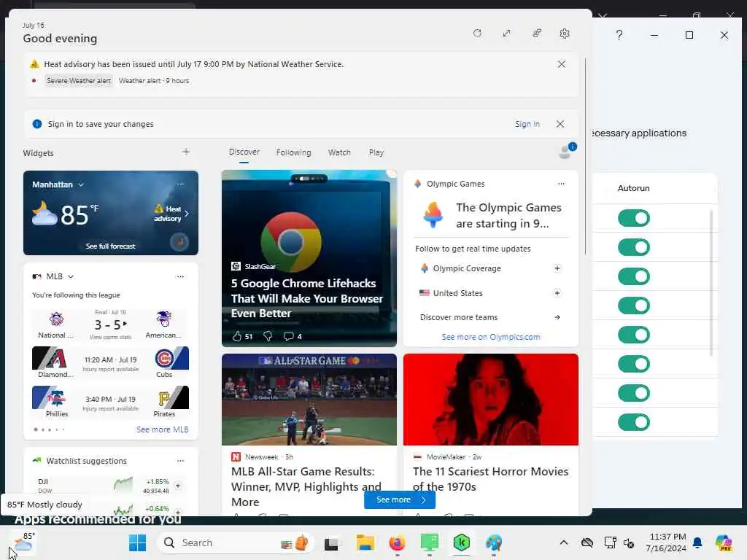Open comments on Chrome Lifehacks article
The width and height of the screenshot is (747, 560).
(x=289, y=336)
